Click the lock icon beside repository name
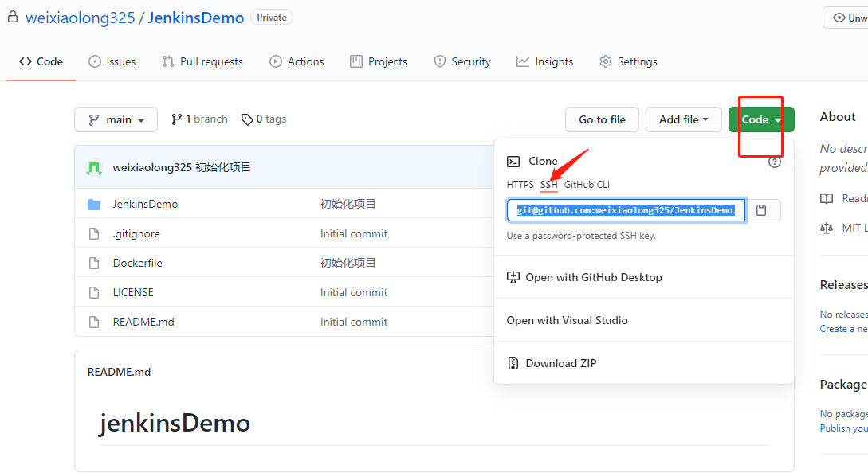The height and width of the screenshot is (473, 868). click(12, 18)
